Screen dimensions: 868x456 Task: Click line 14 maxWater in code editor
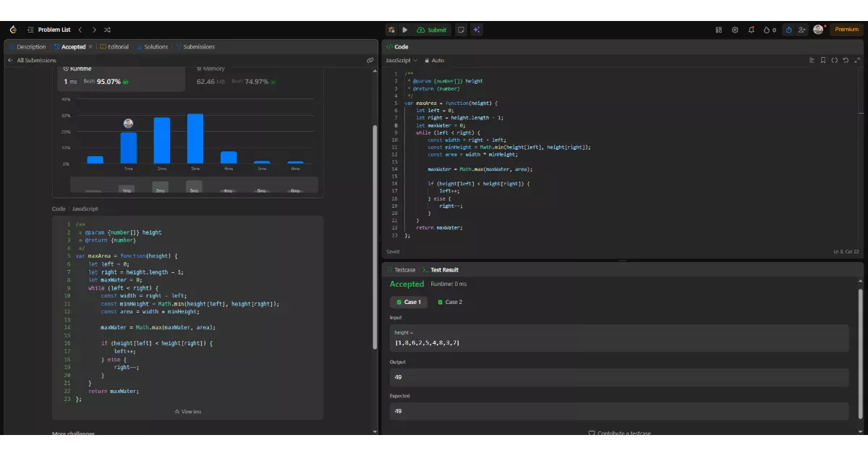pos(480,169)
